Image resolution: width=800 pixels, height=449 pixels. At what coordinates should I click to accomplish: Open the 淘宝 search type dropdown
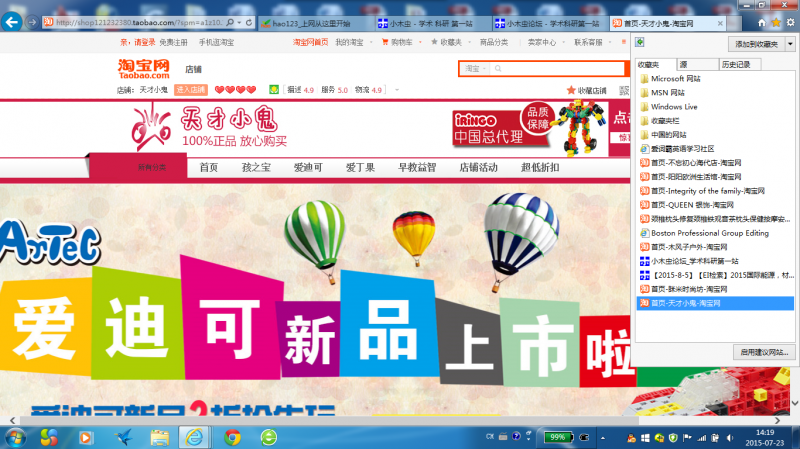click(x=474, y=68)
